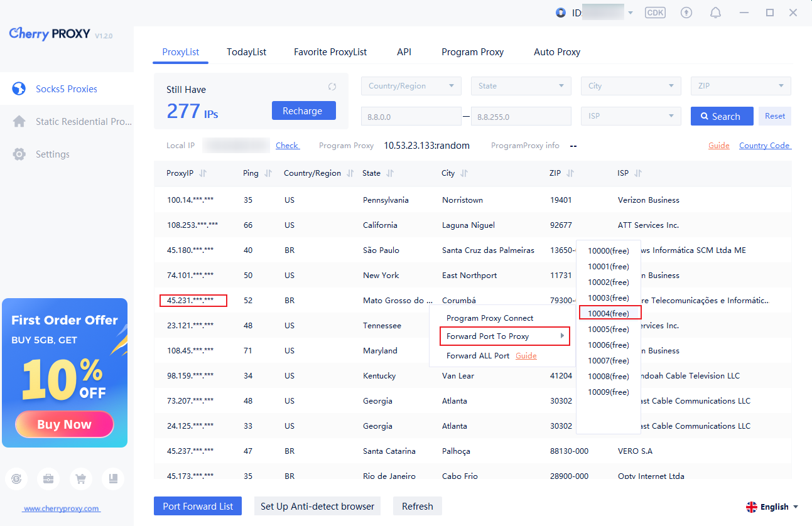Expand the State dropdown filter
The width and height of the screenshot is (812, 526).
click(522, 86)
